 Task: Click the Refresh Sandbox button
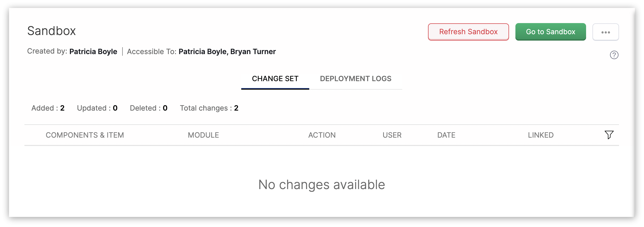[x=468, y=32]
